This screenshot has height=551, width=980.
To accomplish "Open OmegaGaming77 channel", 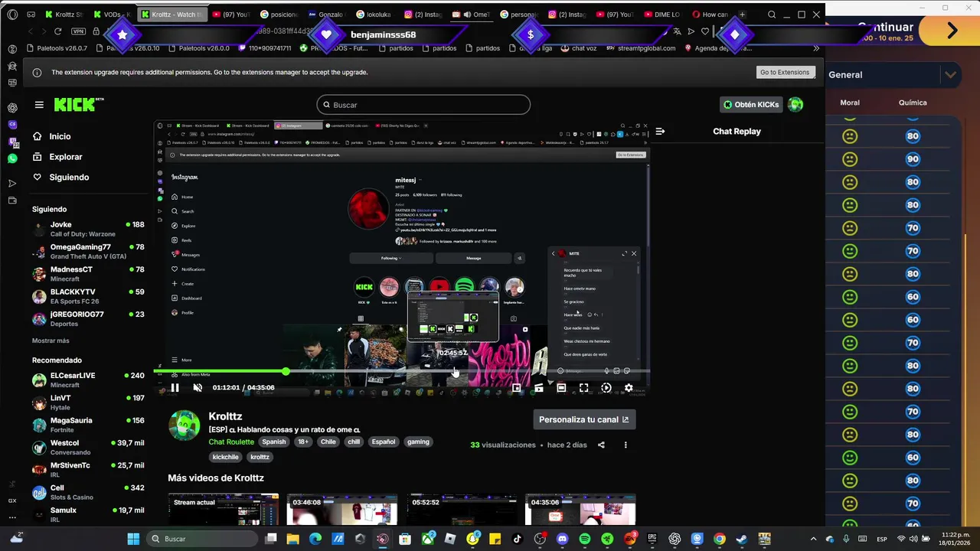I will (x=88, y=252).
